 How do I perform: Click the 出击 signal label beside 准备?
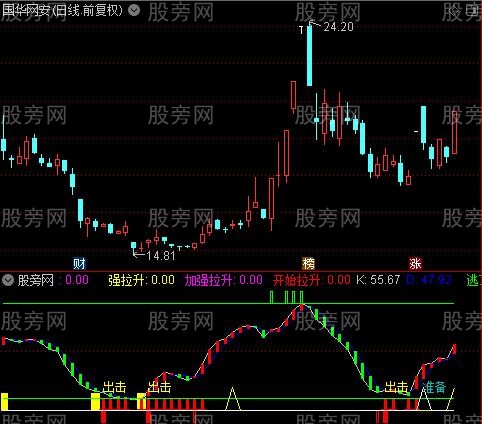396,387
